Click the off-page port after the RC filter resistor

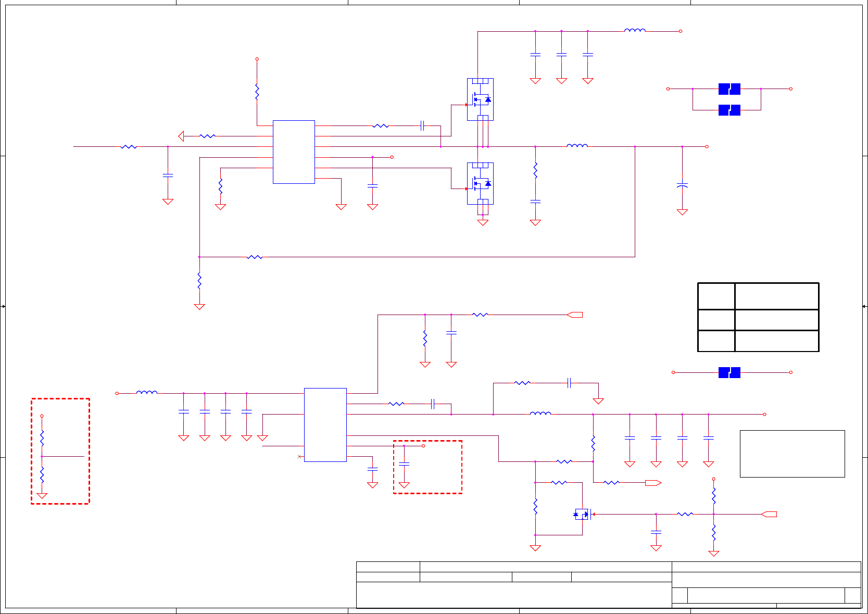[x=575, y=315]
